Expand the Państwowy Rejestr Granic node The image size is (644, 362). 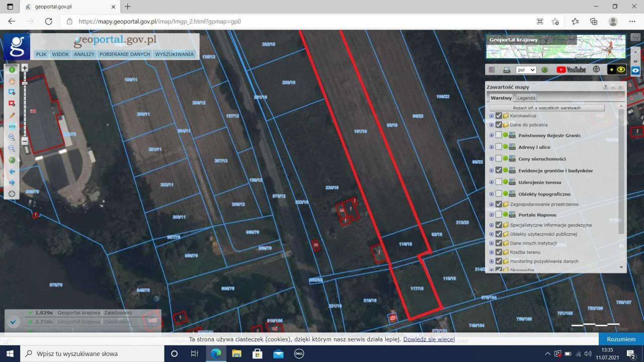pos(492,135)
